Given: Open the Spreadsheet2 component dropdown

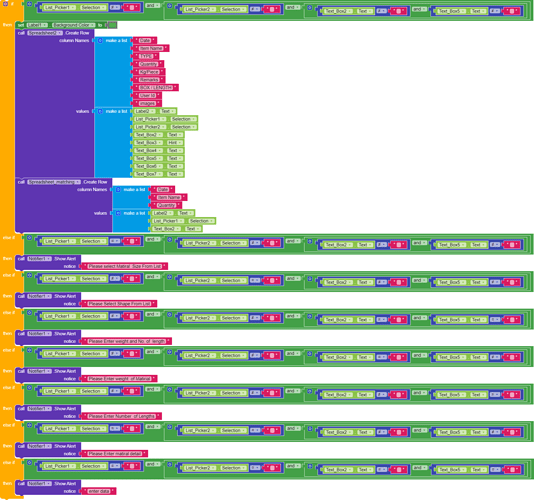Looking at the screenshot, I should (x=45, y=33).
